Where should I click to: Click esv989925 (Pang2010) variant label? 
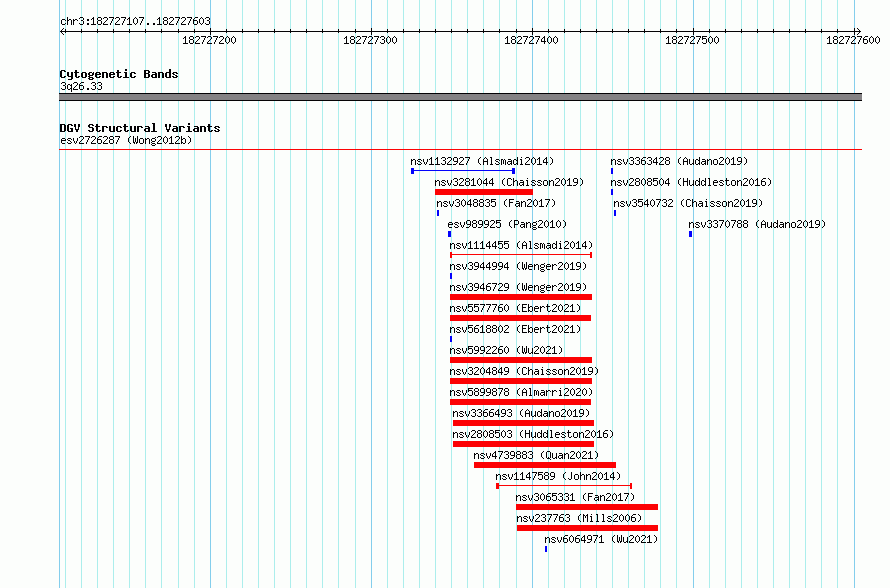(x=507, y=224)
